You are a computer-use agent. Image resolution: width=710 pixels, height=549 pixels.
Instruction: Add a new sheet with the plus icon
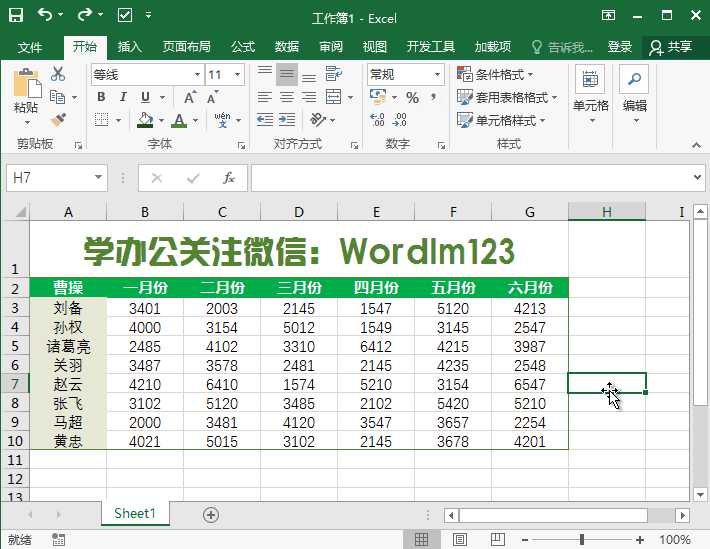coord(210,514)
